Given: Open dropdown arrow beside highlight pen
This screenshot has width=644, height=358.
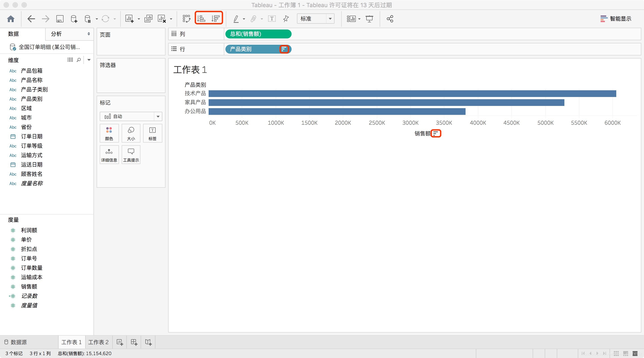Looking at the screenshot, I should pyautogui.click(x=244, y=19).
